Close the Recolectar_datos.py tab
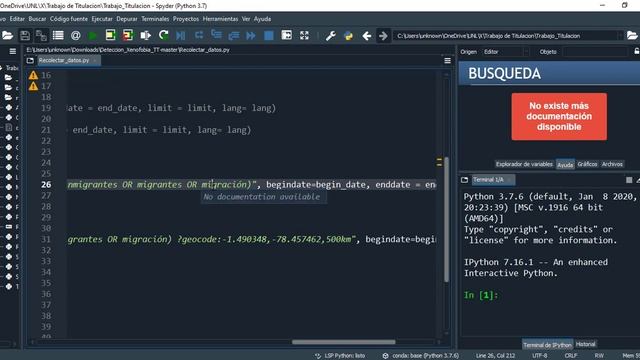Screen dimensions: 640x360 (x=95, y=60)
